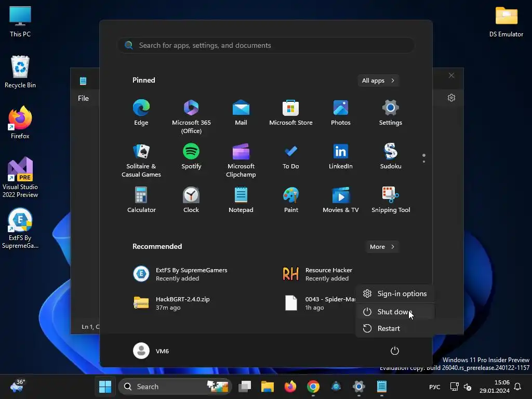
Task: Open Settings gear on taskbar
Action: click(x=358, y=387)
